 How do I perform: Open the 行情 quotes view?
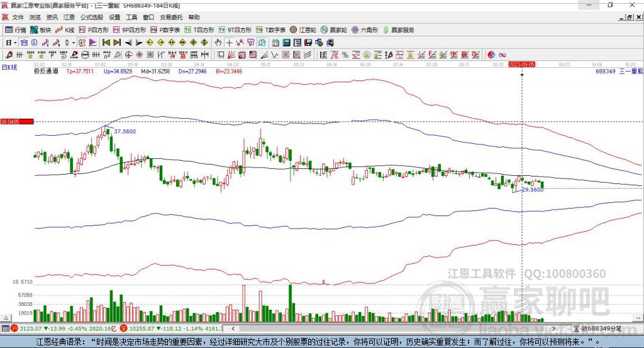[16, 30]
